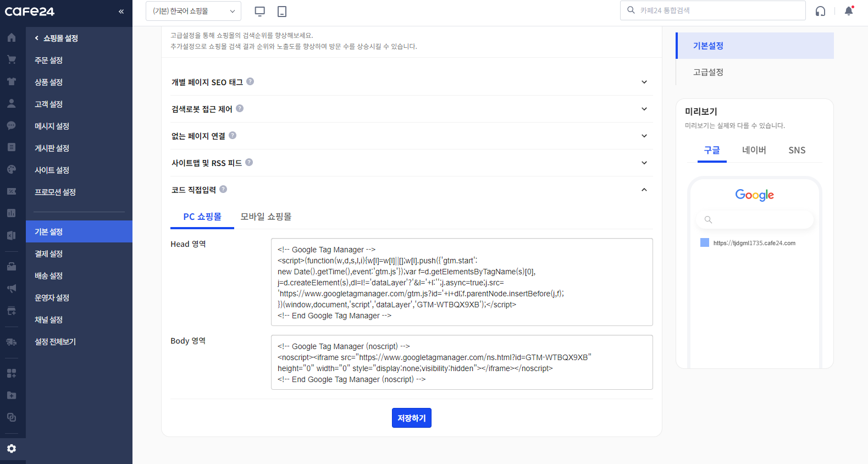Switch preview to SNS tab

coord(797,150)
